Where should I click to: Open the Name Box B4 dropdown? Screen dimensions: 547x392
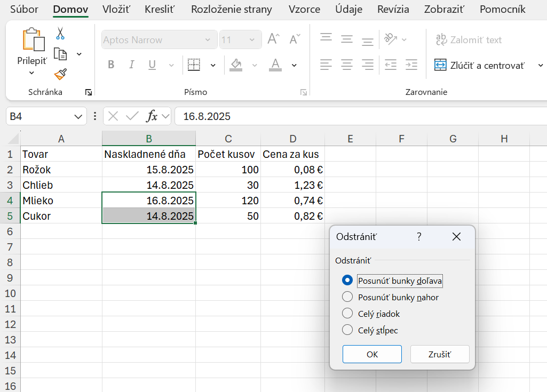pos(78,116)
